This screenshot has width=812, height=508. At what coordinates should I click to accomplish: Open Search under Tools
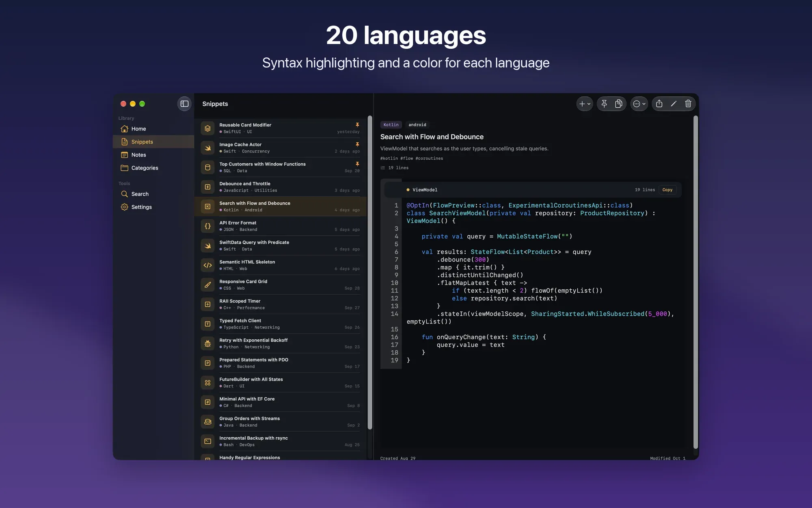pyautogui.click(x=153, y=194)
